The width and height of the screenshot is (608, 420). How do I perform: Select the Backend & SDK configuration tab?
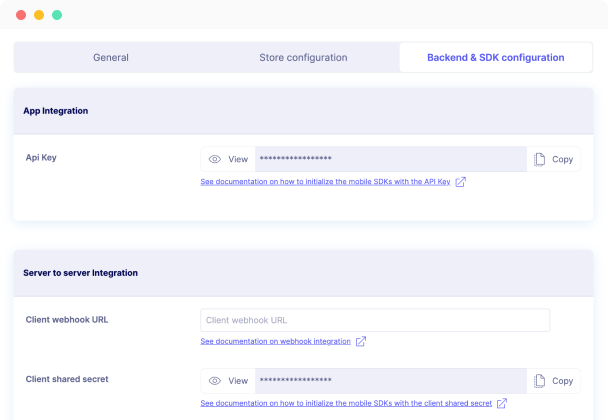coord(496,57)
